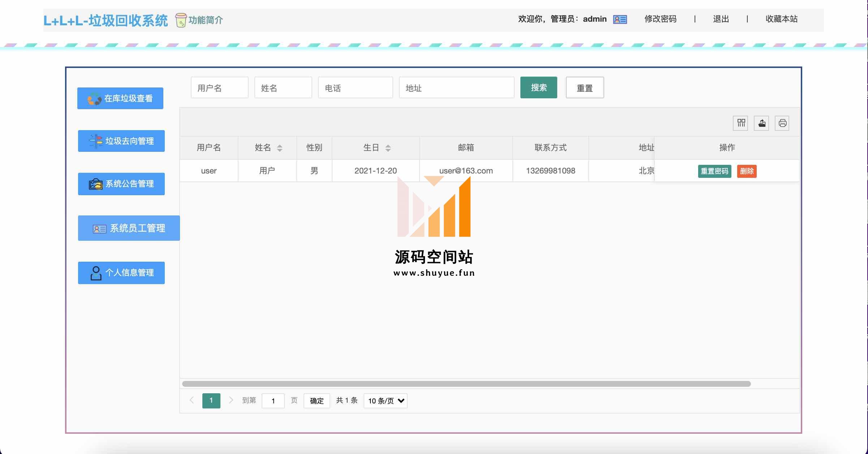Image resolution: width=868 pixels, height=454 pixels.
Task: Click the 用户名 column header
Action: point(209,148)
